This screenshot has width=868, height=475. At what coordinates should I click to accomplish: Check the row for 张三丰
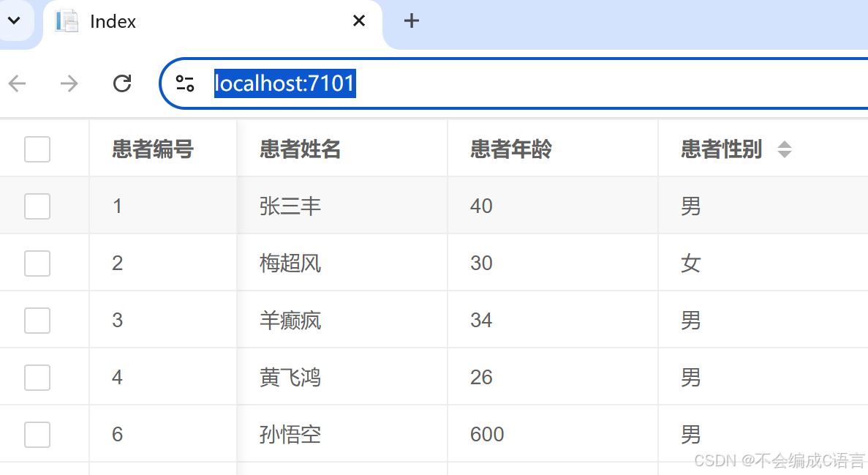tap(37, 206)
